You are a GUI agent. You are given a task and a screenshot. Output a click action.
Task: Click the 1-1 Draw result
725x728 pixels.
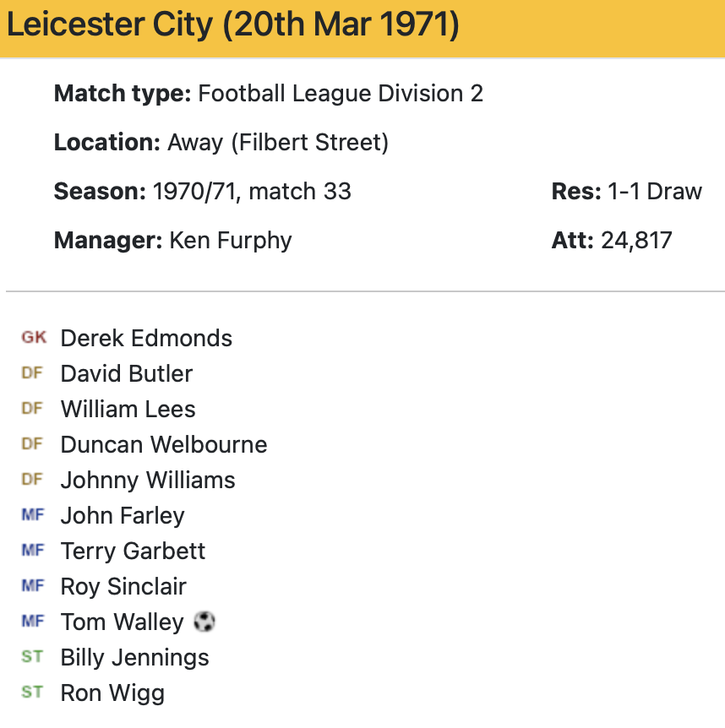[x=654, y=192]
